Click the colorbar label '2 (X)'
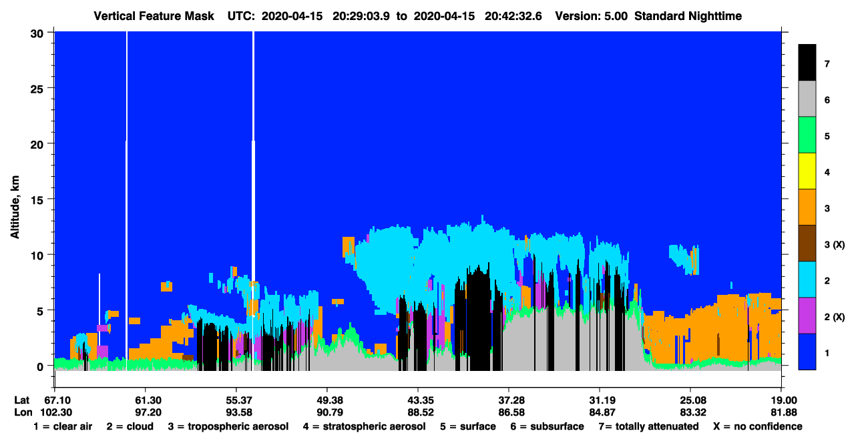 coord(835,317)
